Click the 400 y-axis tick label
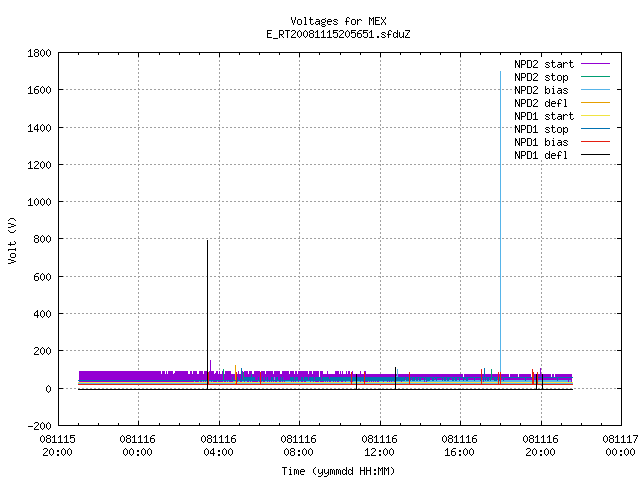Screen dimensions: 640x480 [x=42, y=314]
